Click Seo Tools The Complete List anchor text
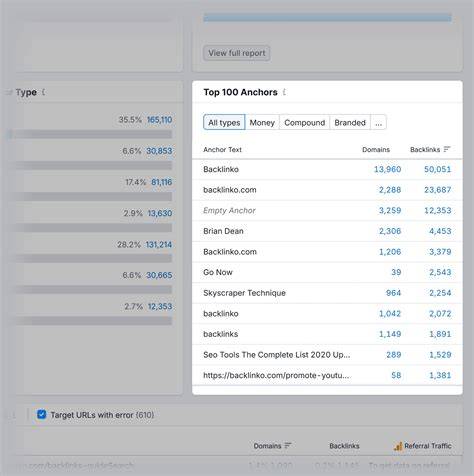Screen dimensions: 474x476 click(x=277, y=355)
